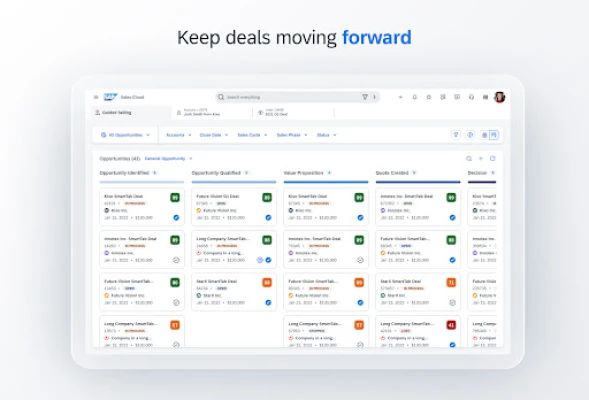Click the refresh icon in Opportunities panel

click(492, 158)
